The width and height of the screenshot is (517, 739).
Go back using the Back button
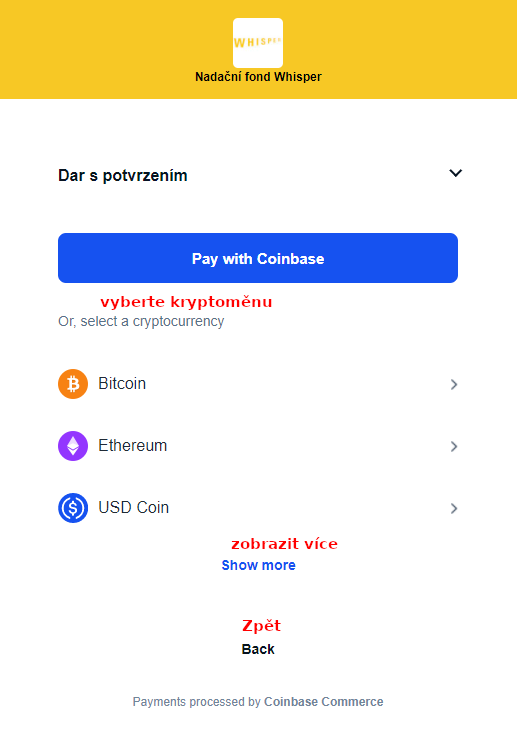(258, 649)
